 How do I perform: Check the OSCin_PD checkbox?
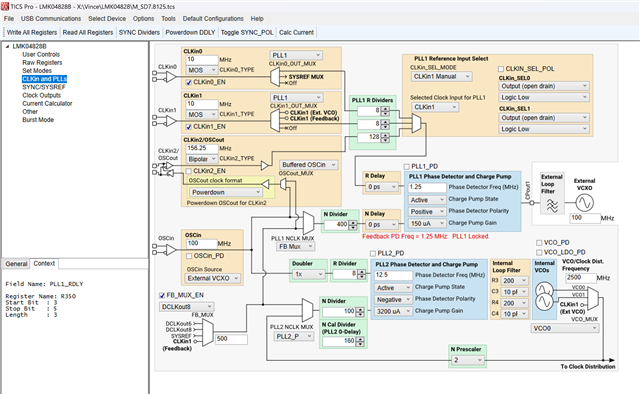pyautogui.click(x=189, y=256)
